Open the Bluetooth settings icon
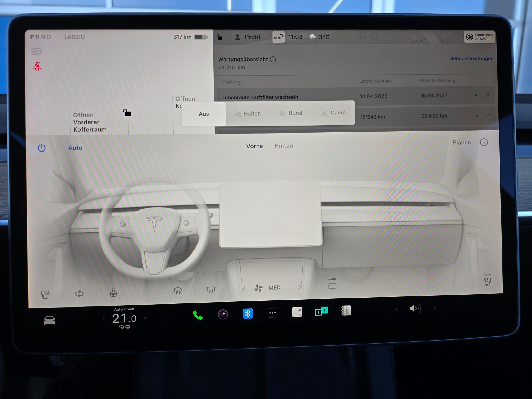Viewport: 532px width, 399px height. point(248,313)
